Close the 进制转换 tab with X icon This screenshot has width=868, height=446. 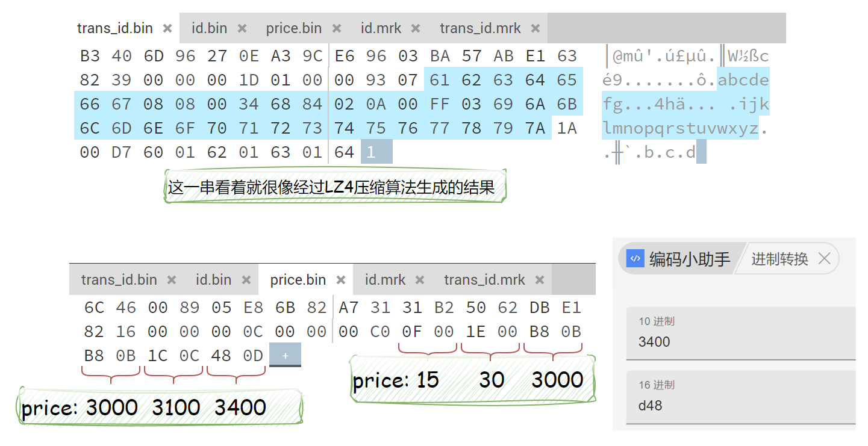click(x=825, y=259)
